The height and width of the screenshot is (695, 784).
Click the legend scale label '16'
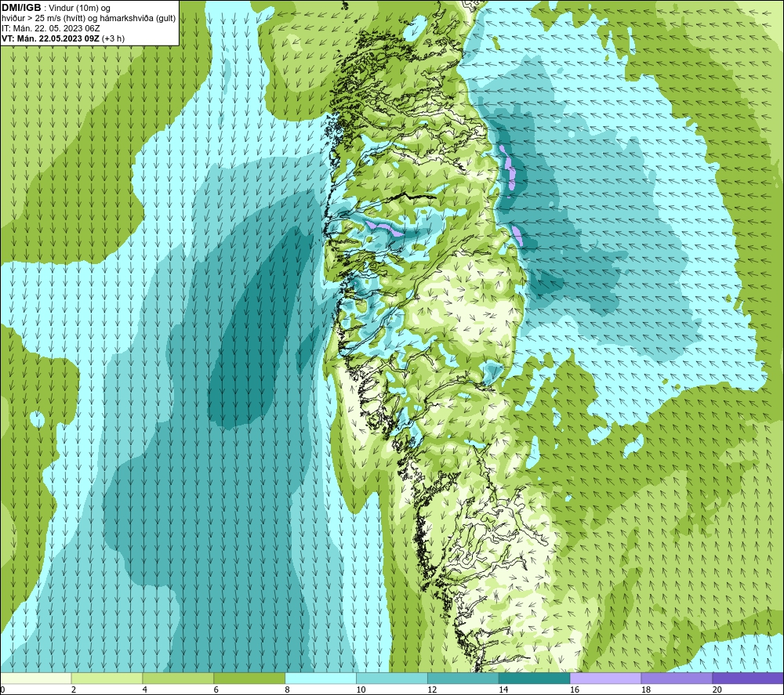tap(575, 690)
